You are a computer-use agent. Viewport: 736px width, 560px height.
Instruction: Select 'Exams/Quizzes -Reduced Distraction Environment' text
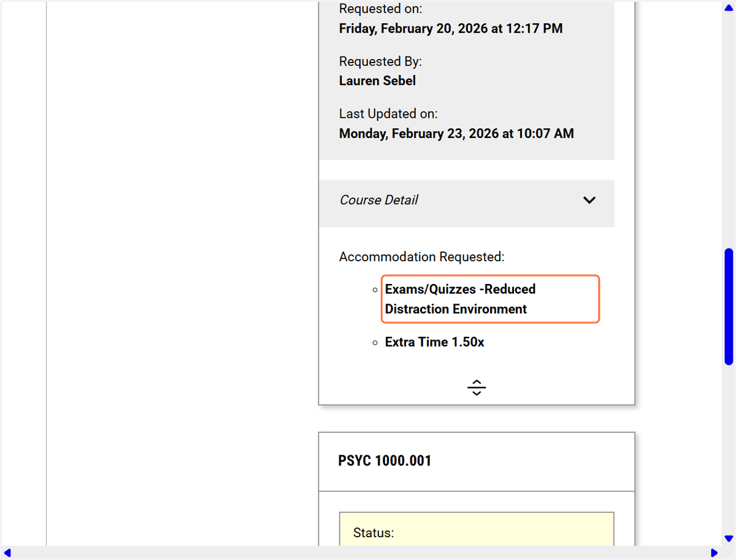pos(460,299)
